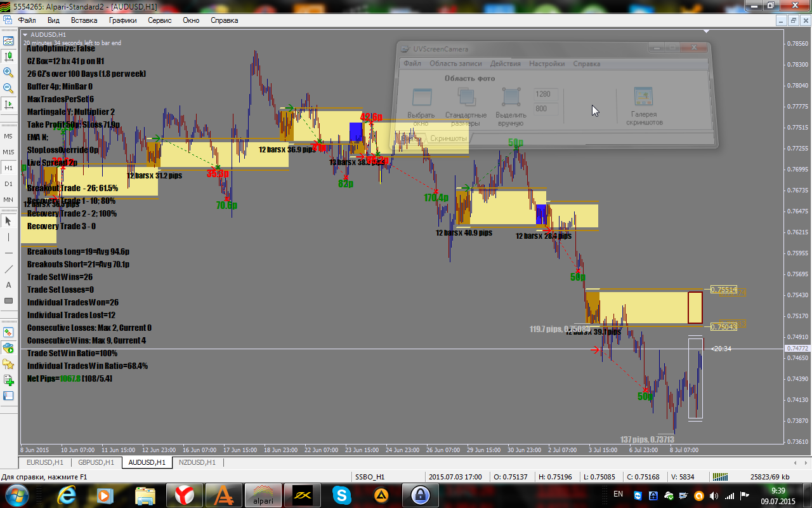Open the Windows Start menu
Viewport: 812px width, 508px height.
[16, 495]
